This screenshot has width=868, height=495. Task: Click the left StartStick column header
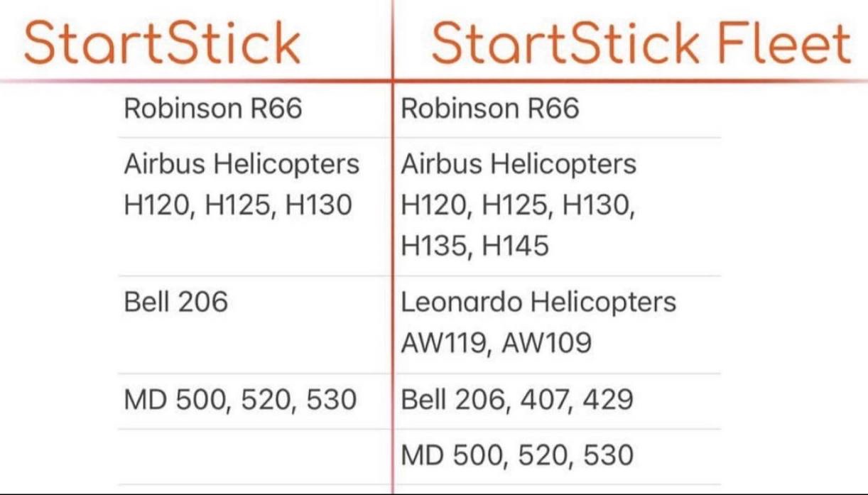click(x=162, y=43)
